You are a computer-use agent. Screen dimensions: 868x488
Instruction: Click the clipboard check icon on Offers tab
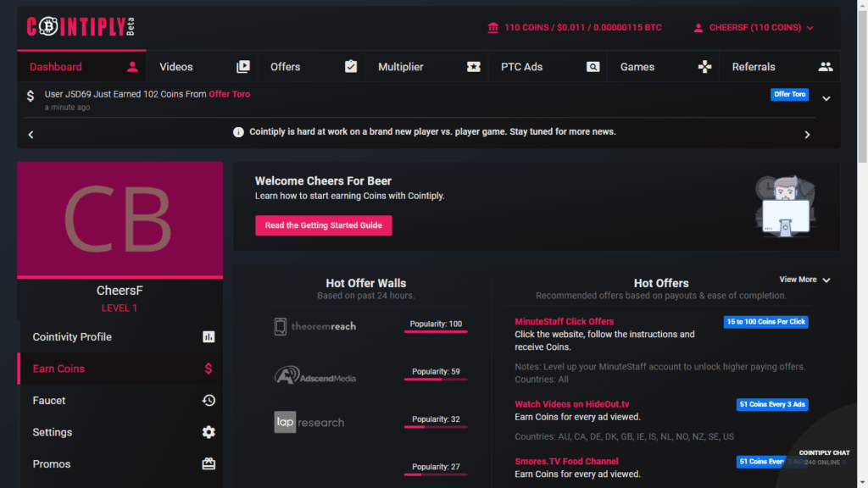(351, 67)
